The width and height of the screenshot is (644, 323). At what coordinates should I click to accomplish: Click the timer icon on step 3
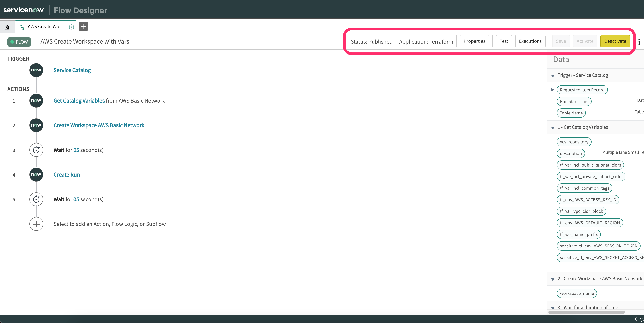[36, 150]
